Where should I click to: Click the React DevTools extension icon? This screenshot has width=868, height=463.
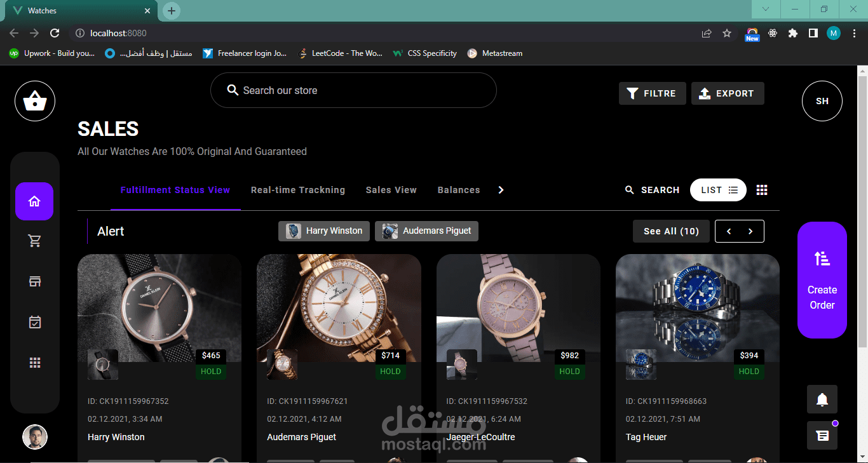click(773, 33)
